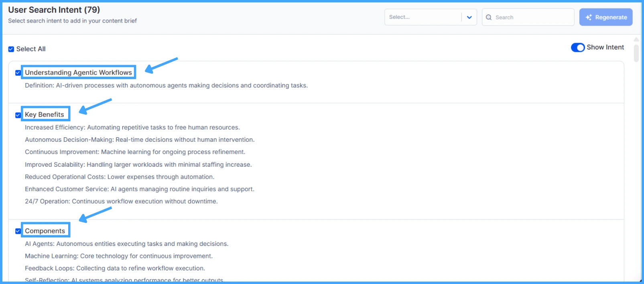
Task: Turn off the Show Intent switch
Action: (577, 47)
